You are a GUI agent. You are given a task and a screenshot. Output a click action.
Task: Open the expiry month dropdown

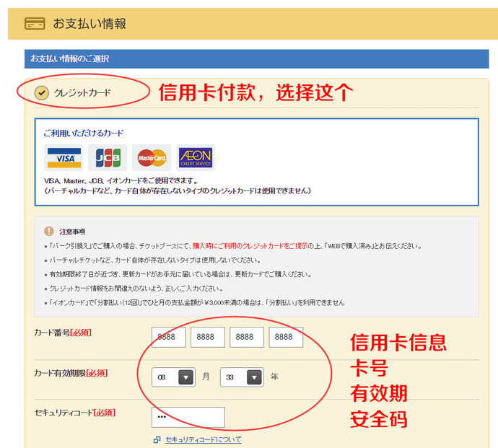coord(173,377)
